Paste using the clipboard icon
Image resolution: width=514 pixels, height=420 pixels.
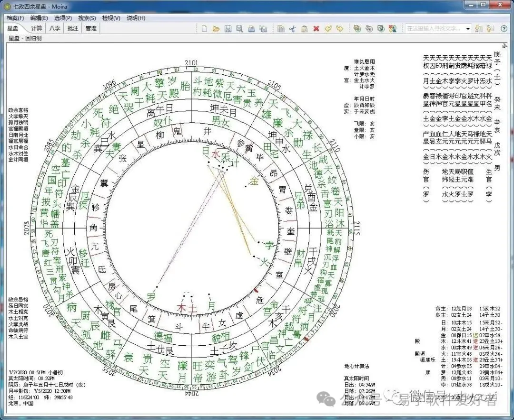click(304, 29)
